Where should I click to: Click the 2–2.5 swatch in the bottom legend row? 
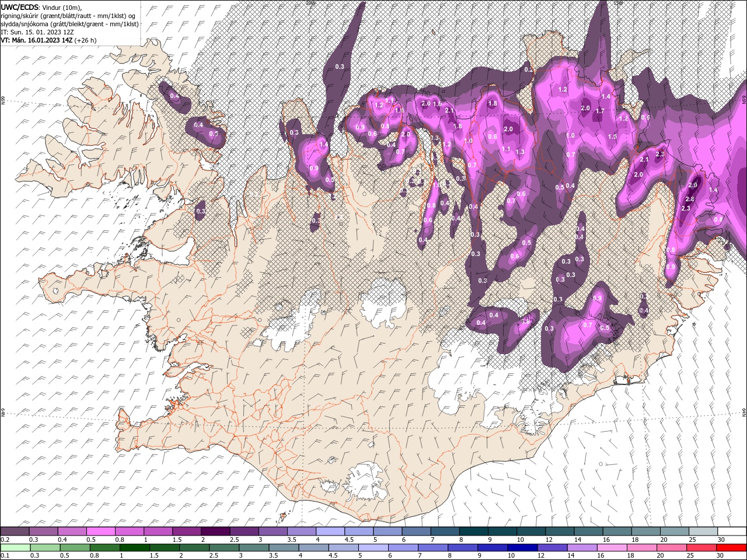tap(193, 548)
